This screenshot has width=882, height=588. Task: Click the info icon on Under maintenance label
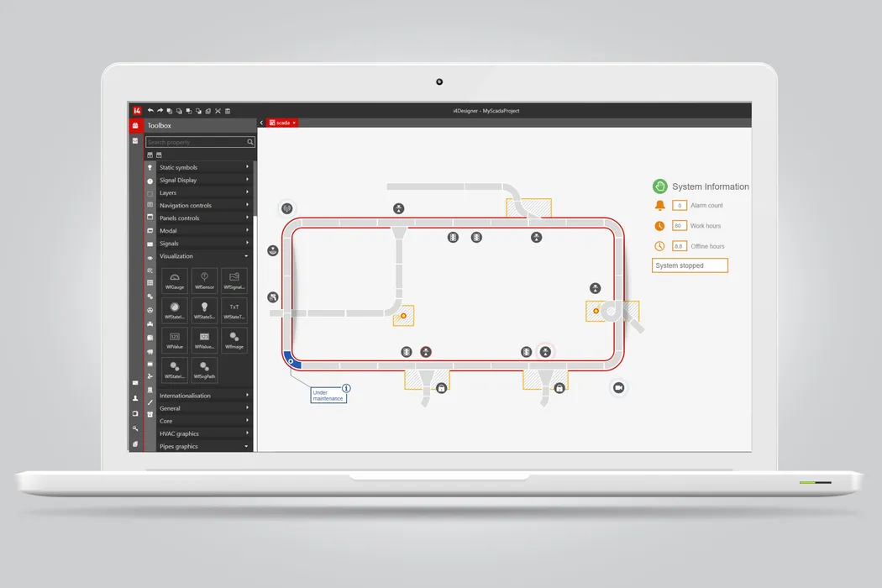(346, 388)
